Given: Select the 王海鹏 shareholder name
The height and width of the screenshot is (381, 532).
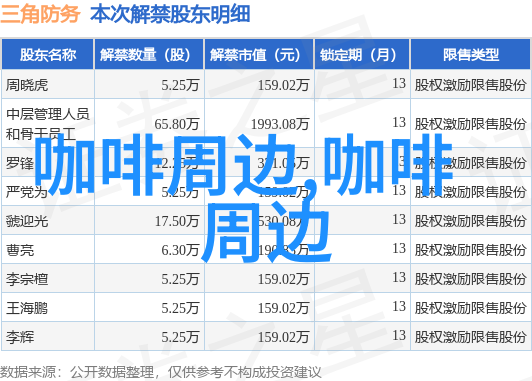Looking at the screenshot, I should 27,308.
